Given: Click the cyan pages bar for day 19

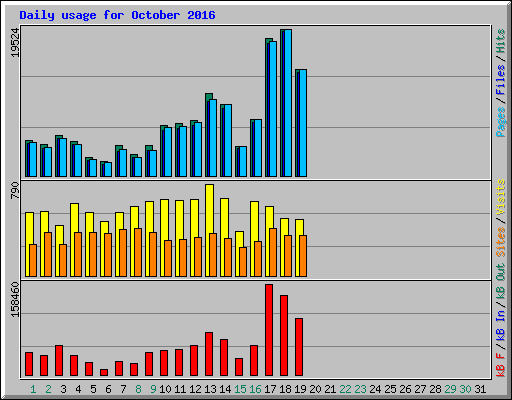Looking at the screenshot, I should click(303, 123).
